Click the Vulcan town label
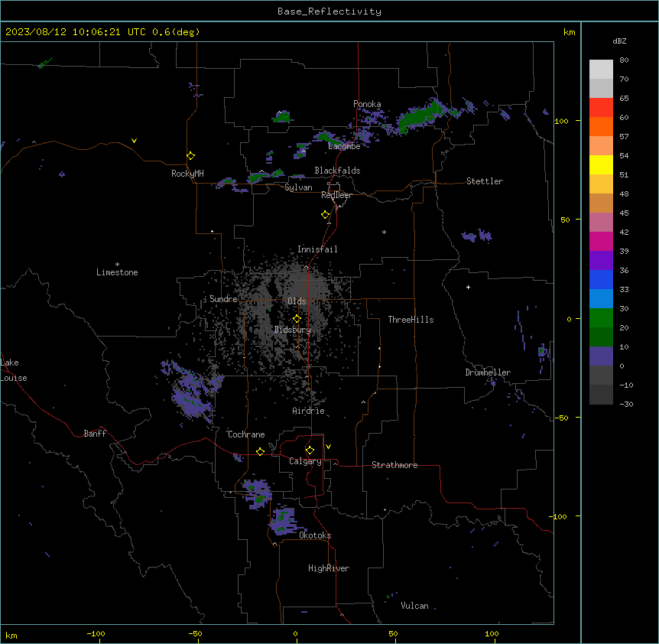Screen dimensions: 659x644 [414, 606]
